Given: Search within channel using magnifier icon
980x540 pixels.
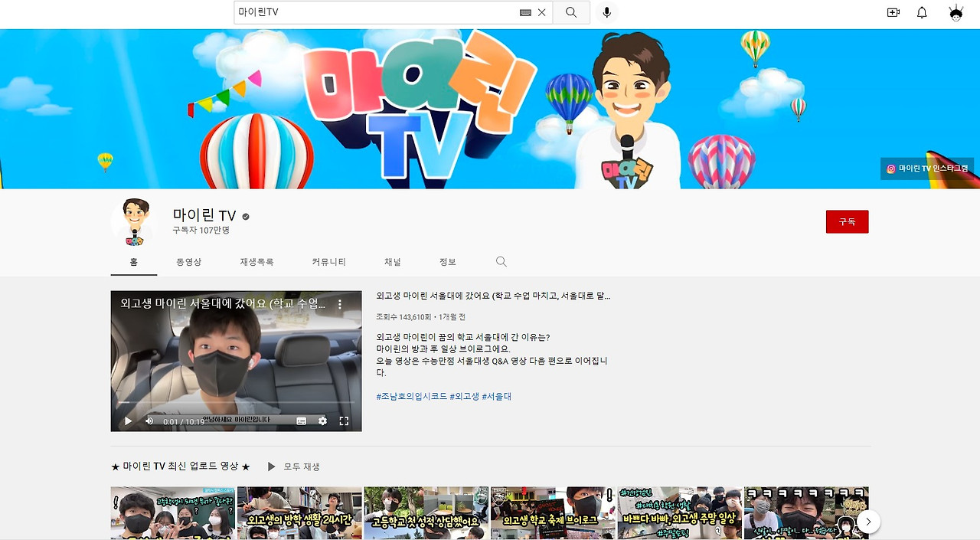Looking at the screenshot, I should click(501, 262).
